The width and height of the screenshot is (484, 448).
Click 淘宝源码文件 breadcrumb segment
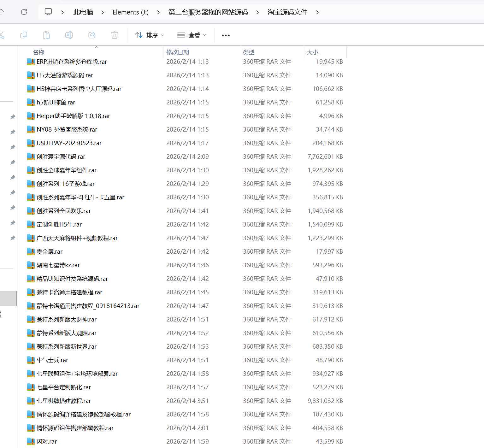[x=287, y=12]
